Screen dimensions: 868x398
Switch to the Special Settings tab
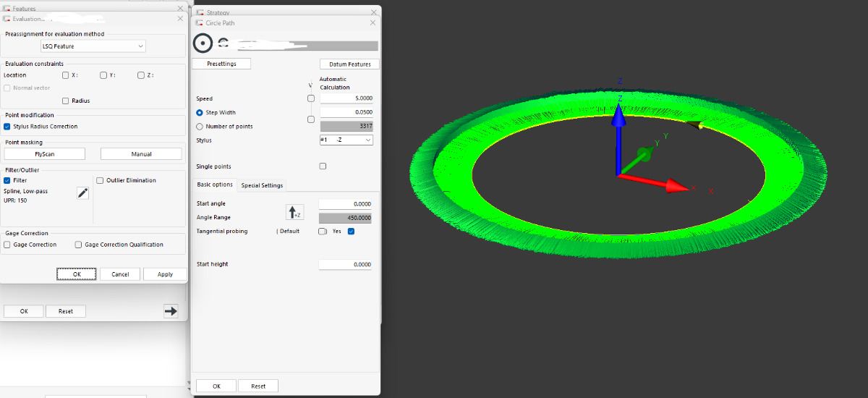tap(262, 185)
